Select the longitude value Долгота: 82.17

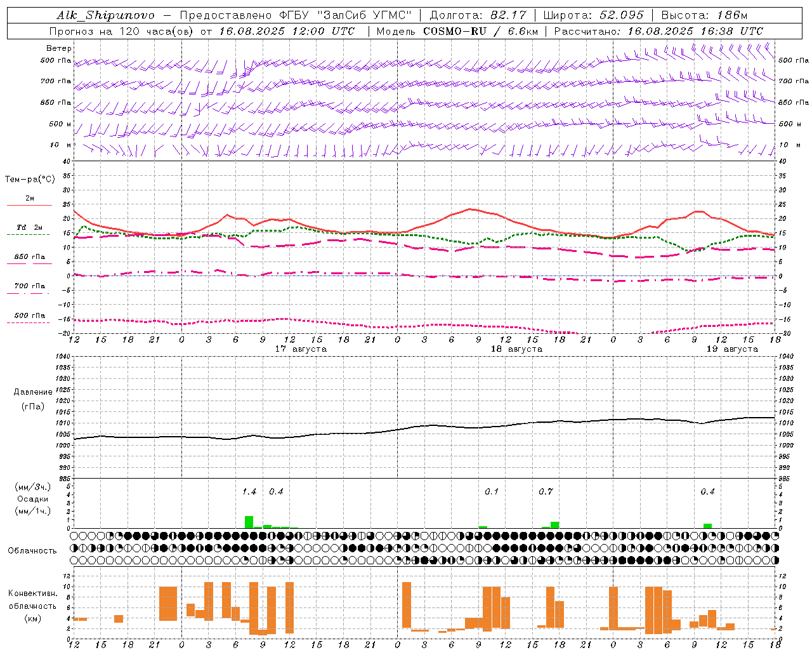pyautogui.click(x=478, y=15)
